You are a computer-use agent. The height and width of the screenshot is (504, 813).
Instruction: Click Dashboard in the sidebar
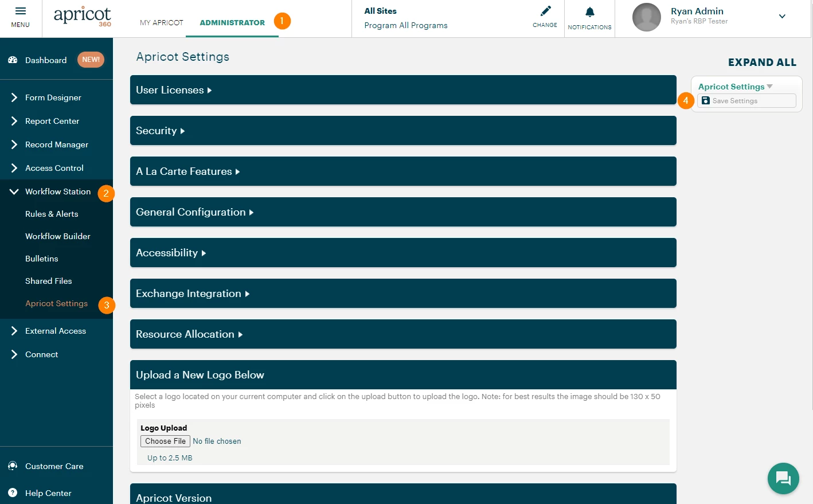click(x=46, y=60)
